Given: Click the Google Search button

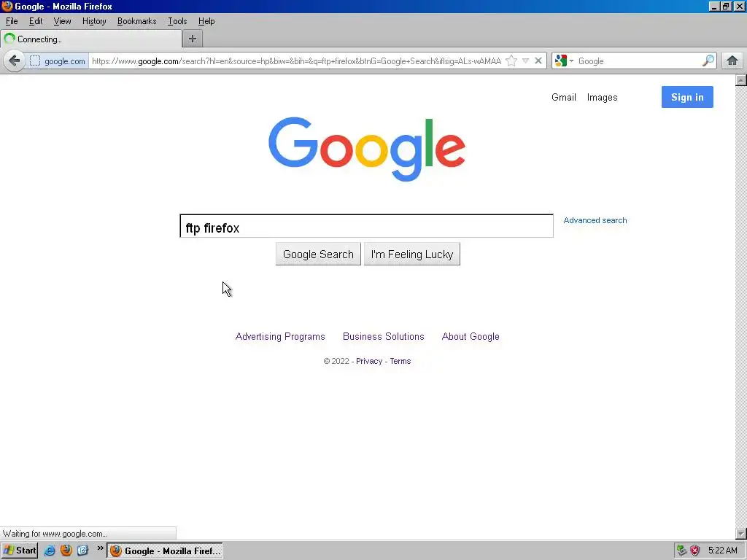Looking at the screenshot, I should (318, 254).
